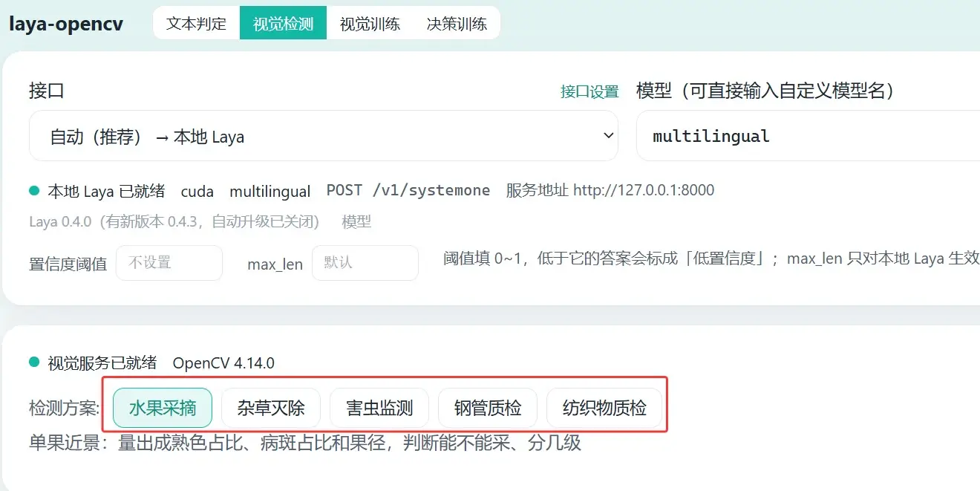Focus the 置信度阈值 input box
Screen dimensions: 980x491
pos(169,263)
